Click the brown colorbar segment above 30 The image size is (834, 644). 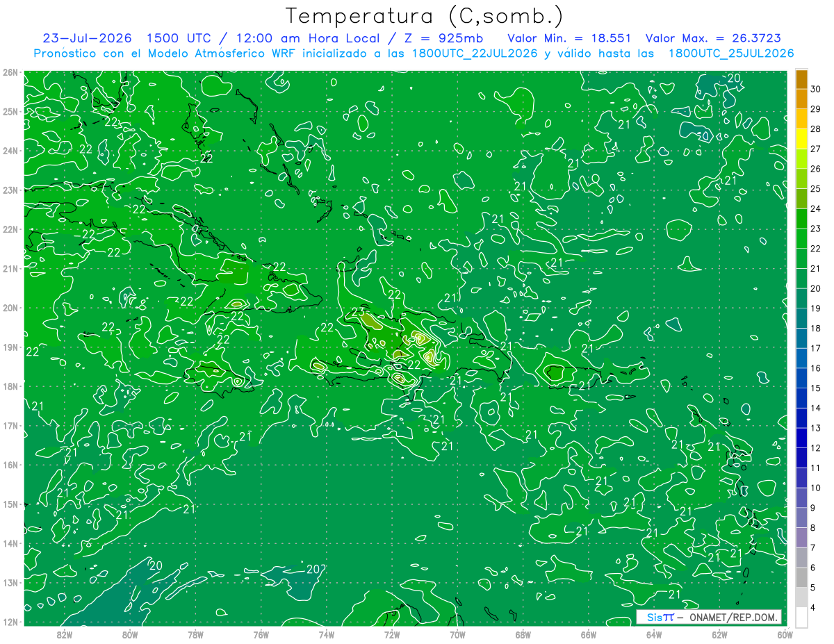[x=801, y=79]
